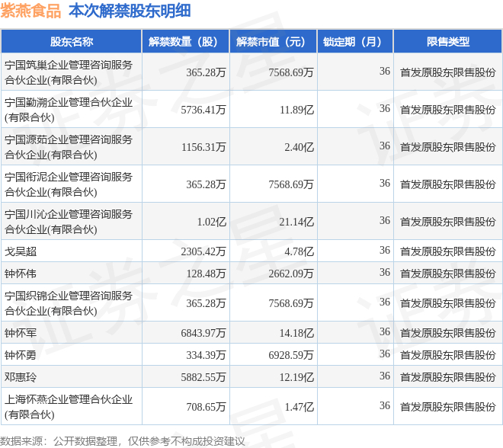Select shareholder 上海怀燕企业管理合伙企业
This screenshot has height=448, width=503.
[69, 407]
